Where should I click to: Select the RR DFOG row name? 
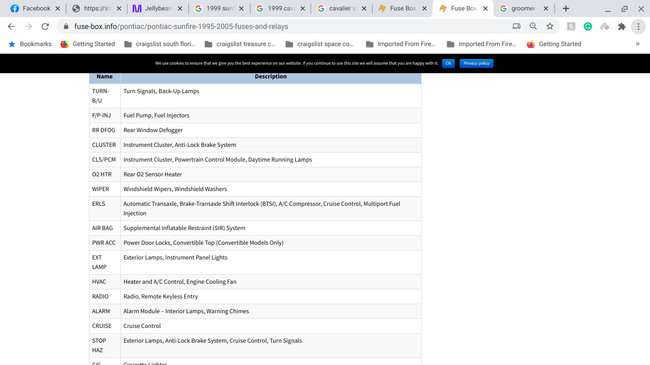click(x=104, y=130)
